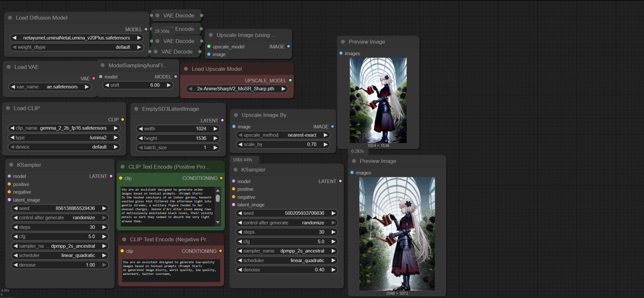
Task: Decrease height value using its left arrow
Action: (x=141, y=138)
